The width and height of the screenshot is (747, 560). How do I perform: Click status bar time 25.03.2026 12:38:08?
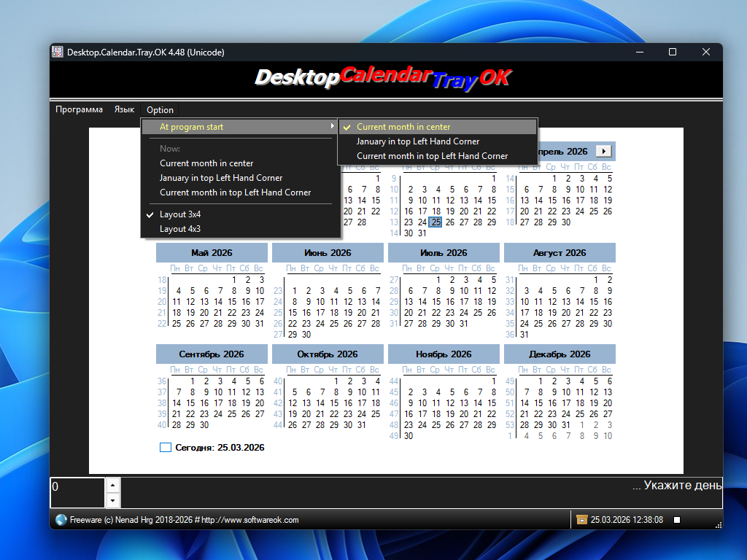tap(627, 520)
